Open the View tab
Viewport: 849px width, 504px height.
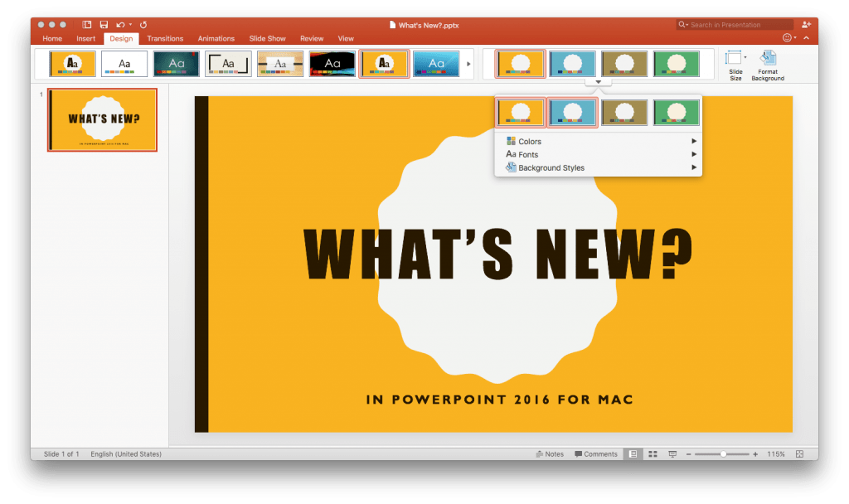click(x=346, y=38)
